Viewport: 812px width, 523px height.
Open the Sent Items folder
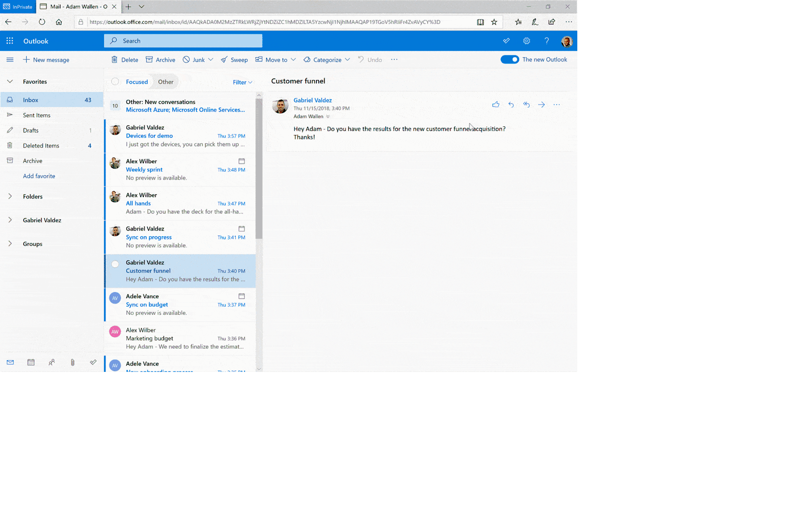pyautogui.click(x=37, y=115)
